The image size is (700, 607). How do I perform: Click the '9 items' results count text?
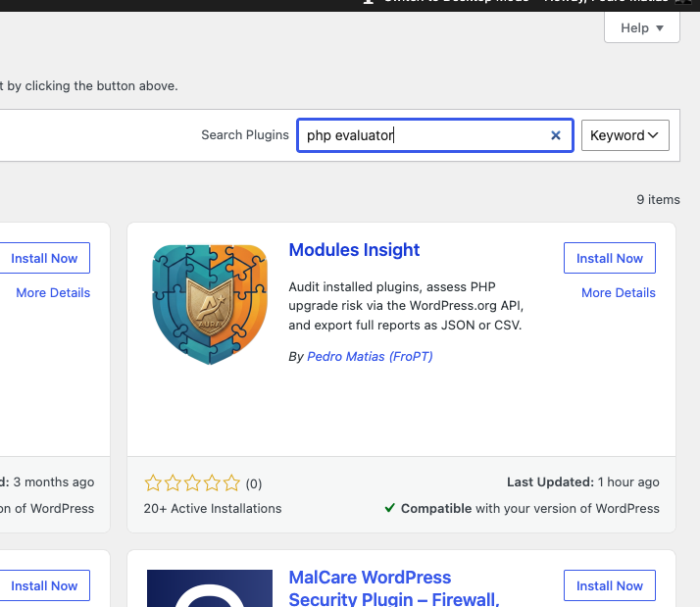658,199
